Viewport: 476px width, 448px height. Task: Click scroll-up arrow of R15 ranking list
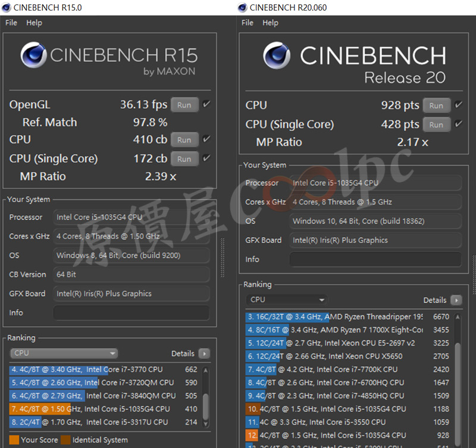point(206,370)
